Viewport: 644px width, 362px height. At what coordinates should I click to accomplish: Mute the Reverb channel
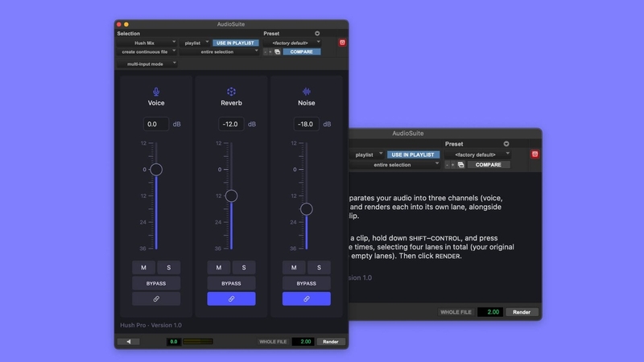click(219, 268)
